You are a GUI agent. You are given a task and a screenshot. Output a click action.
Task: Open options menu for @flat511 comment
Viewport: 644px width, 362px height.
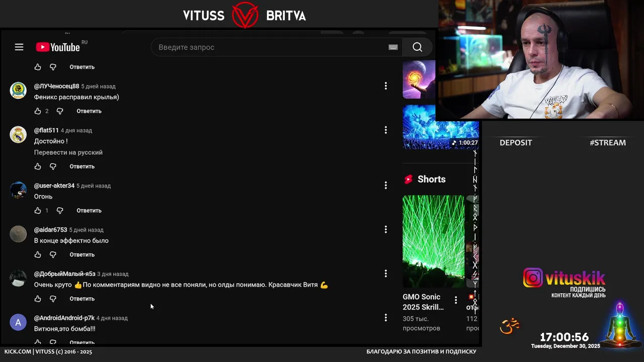tap(386, 130)
